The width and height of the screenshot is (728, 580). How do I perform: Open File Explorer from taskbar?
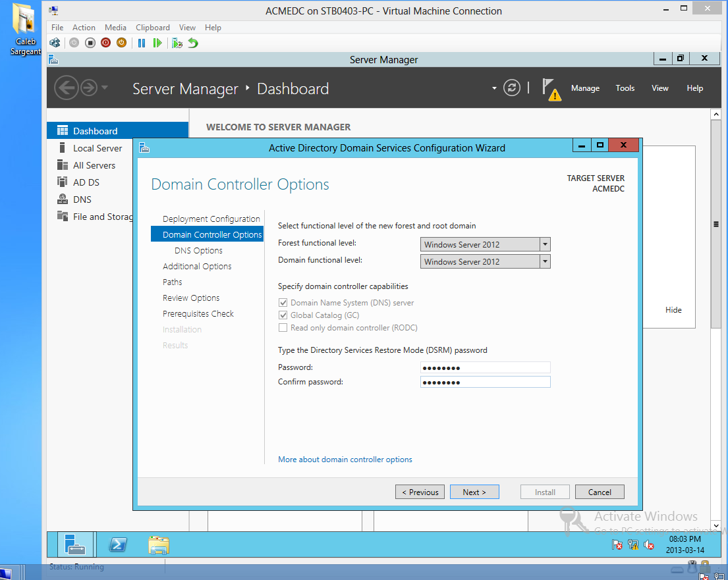click(x=159, y=544)
